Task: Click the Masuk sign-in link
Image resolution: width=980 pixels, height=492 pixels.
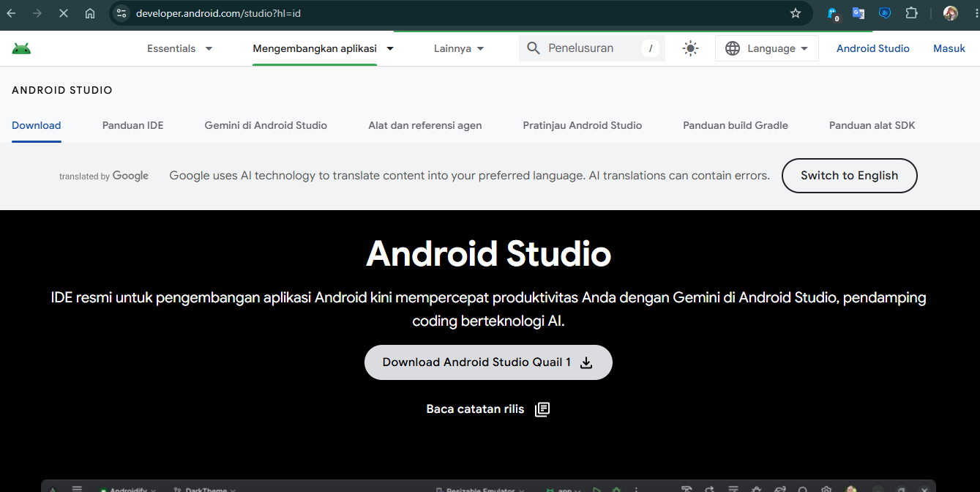Action: pos(949,48)
